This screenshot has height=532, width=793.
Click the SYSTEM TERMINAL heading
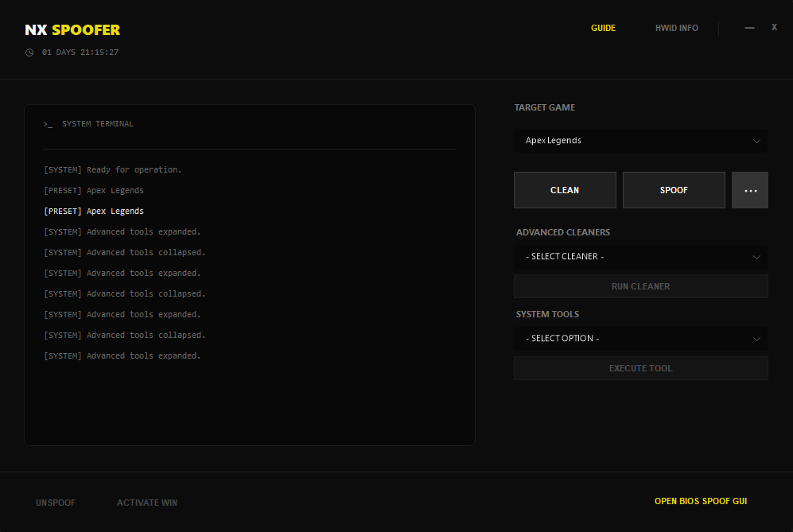98,124
